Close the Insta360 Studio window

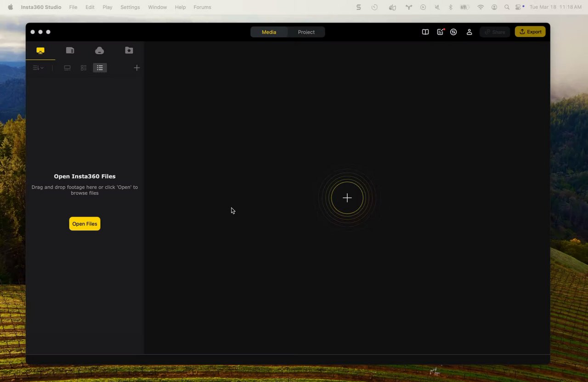tap(33, 32)
